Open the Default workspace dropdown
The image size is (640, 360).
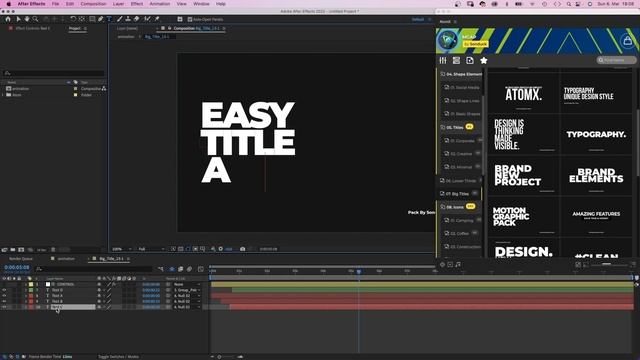click(x=418, y=19)
